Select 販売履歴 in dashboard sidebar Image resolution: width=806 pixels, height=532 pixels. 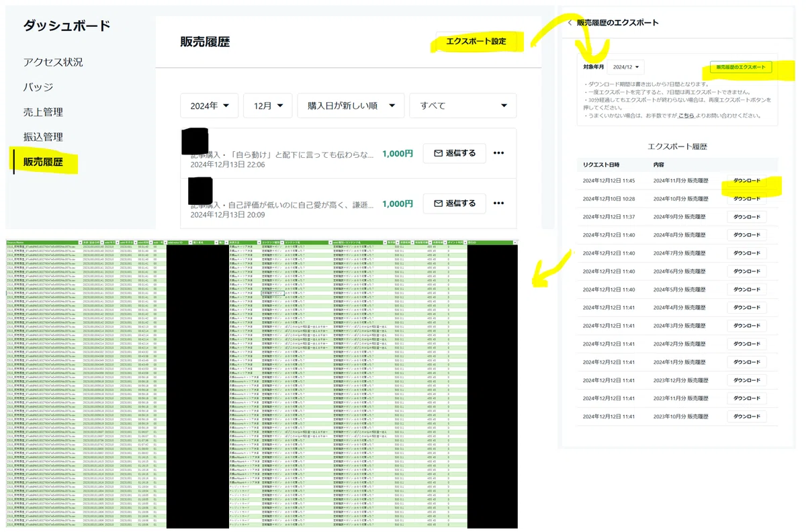(x=43, y=161)
